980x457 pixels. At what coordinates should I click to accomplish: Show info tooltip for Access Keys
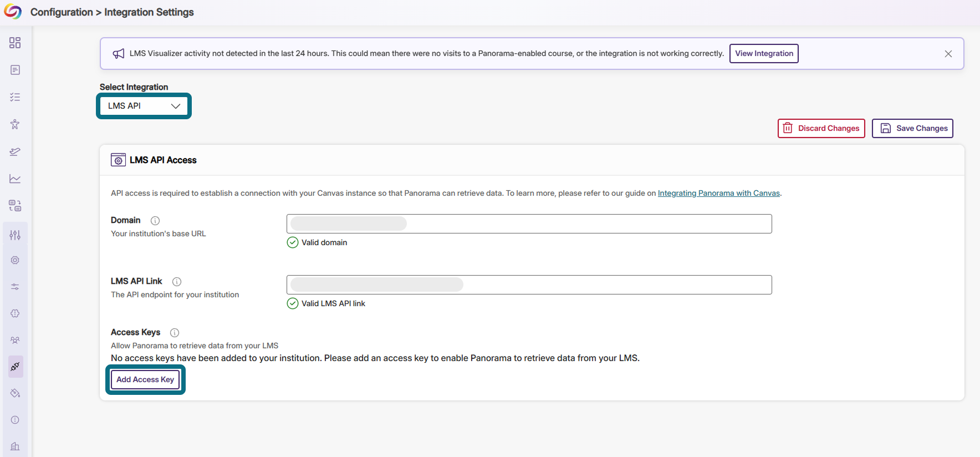(175, 333)
